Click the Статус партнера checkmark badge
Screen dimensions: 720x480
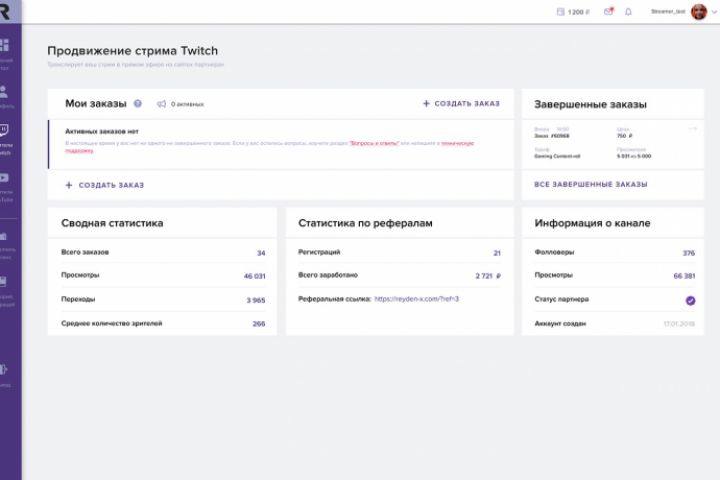(x=690, y=299)
